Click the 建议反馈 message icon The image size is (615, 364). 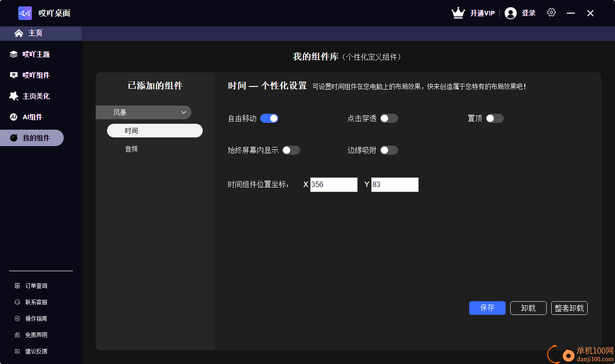[17, 351]
